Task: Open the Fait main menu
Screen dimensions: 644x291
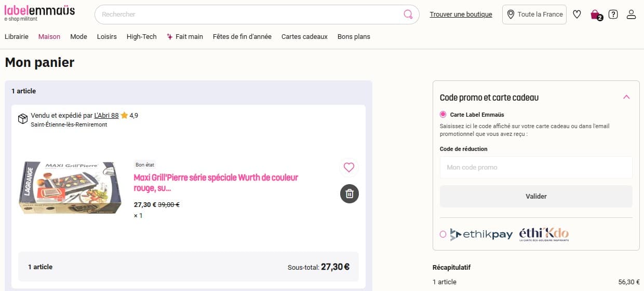Action: [x=185, y=37]
